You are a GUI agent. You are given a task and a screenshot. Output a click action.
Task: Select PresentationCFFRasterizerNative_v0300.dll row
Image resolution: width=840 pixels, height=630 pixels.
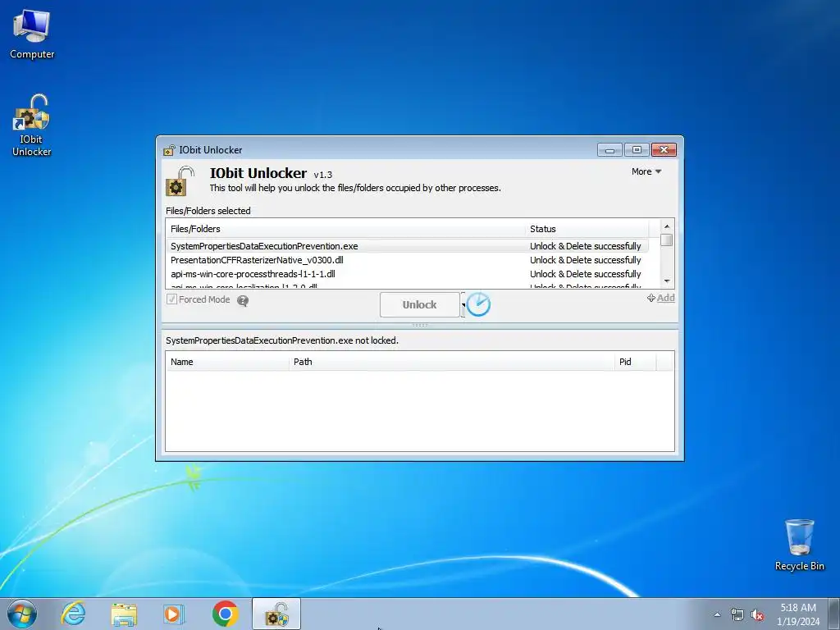click(407, 260)
